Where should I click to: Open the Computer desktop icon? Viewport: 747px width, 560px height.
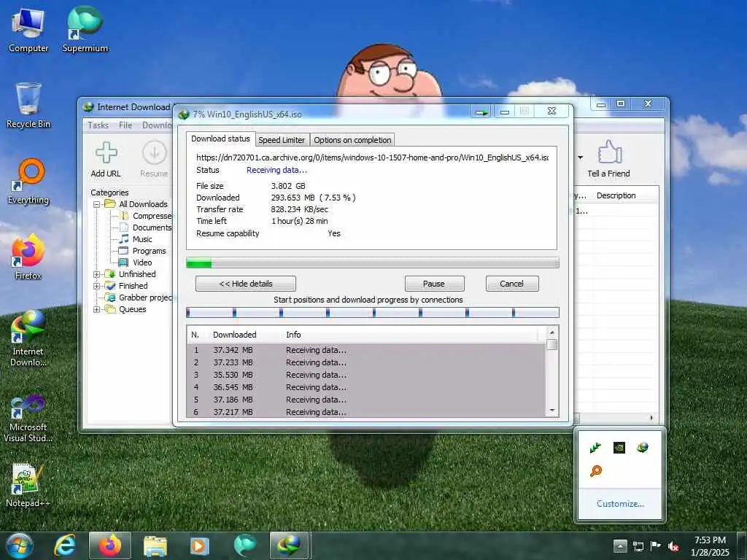[28, 30]
